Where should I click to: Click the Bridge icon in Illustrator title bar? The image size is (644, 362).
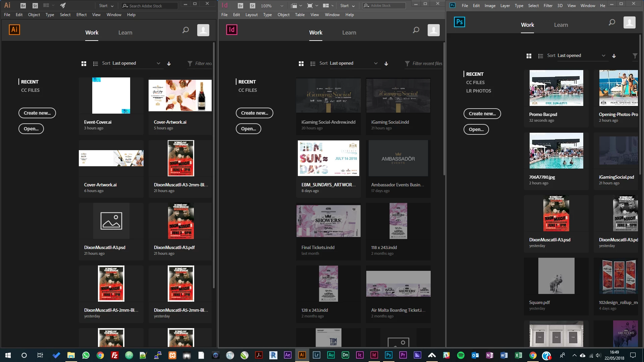coord(23,5)
